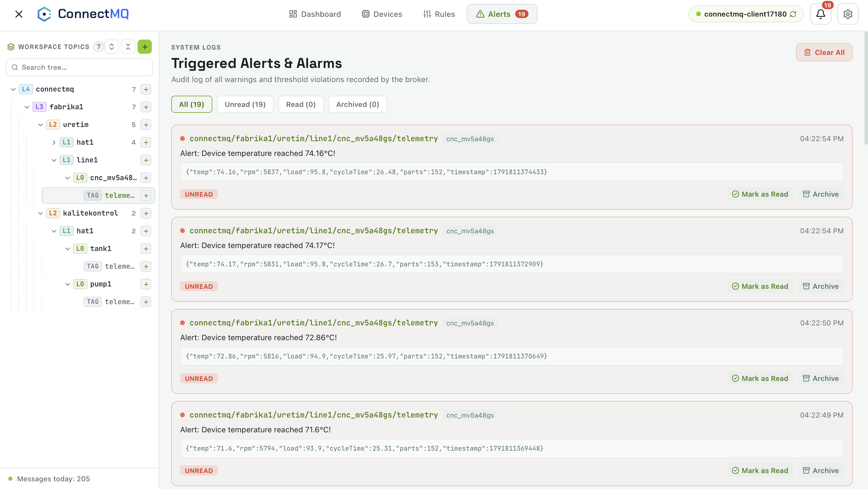Open the notifications bell icon
Image resolution: width=868 pixels, height=489 pixels.
pyautogui.click(x=820, y=14)
